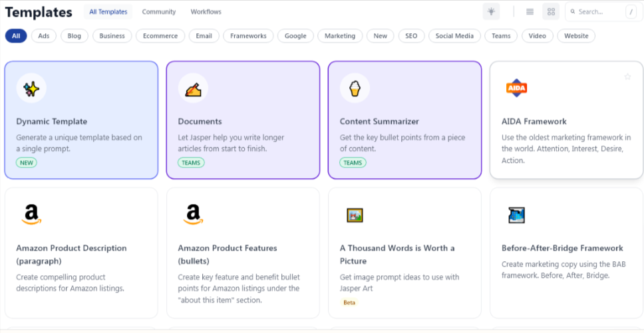
Task: Click the AIDA Framework logo icon
Action: (516, 88)
